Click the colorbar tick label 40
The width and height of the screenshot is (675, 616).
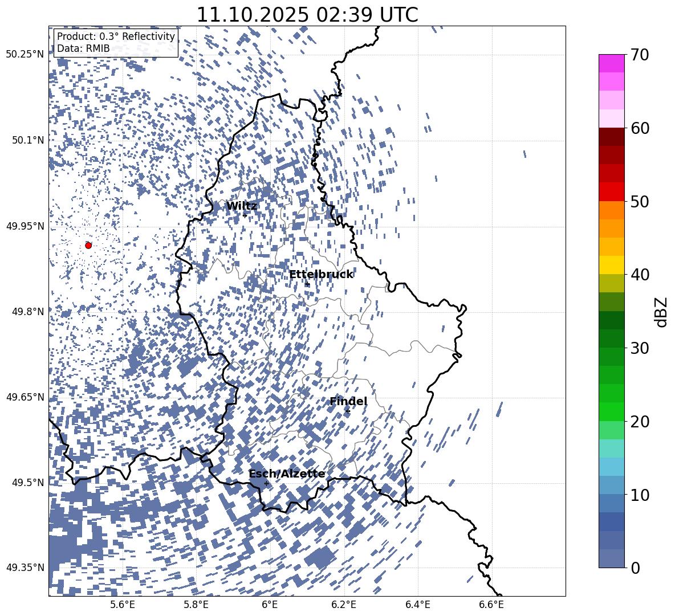point(640,275)
